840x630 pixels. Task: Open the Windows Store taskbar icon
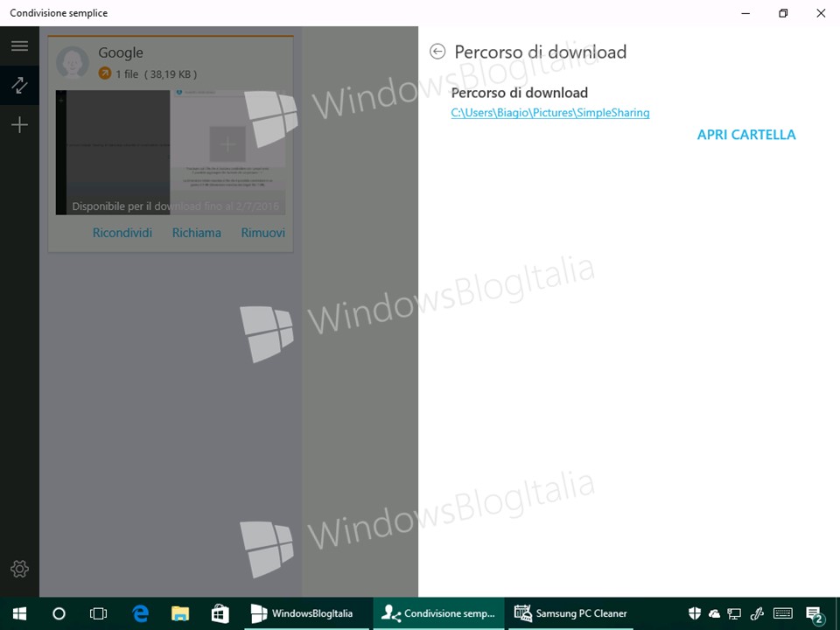(220, 613)
